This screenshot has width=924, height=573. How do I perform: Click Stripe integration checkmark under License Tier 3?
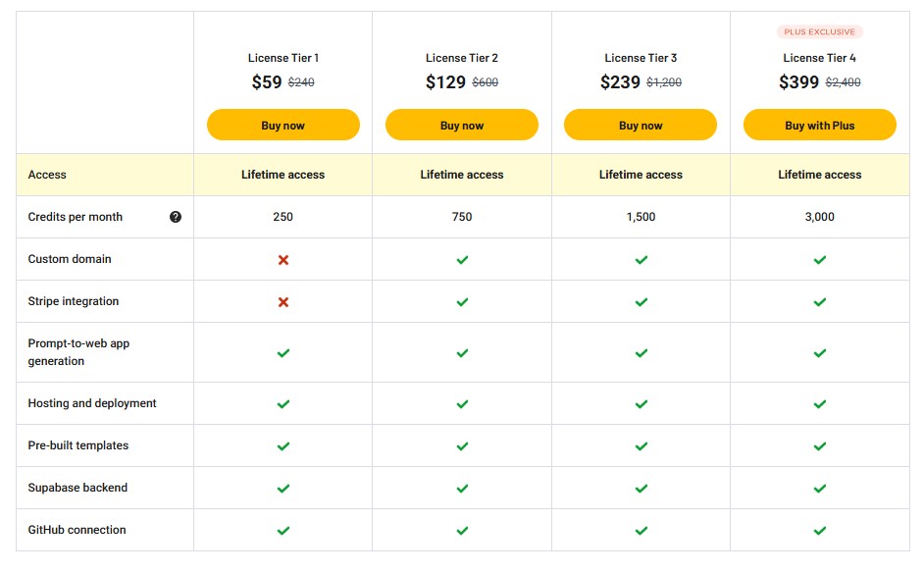click(642, 302)
